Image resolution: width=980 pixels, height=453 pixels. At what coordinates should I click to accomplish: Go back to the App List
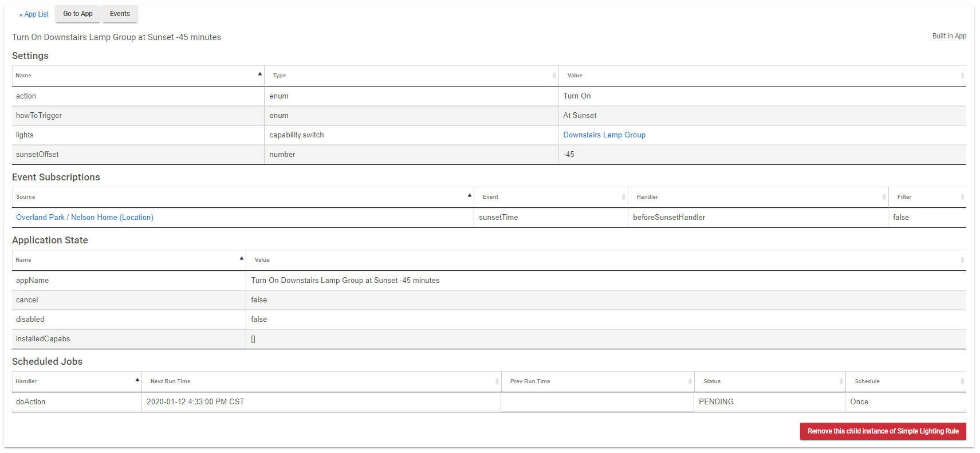pyautogui.click(x=34, y=14)
